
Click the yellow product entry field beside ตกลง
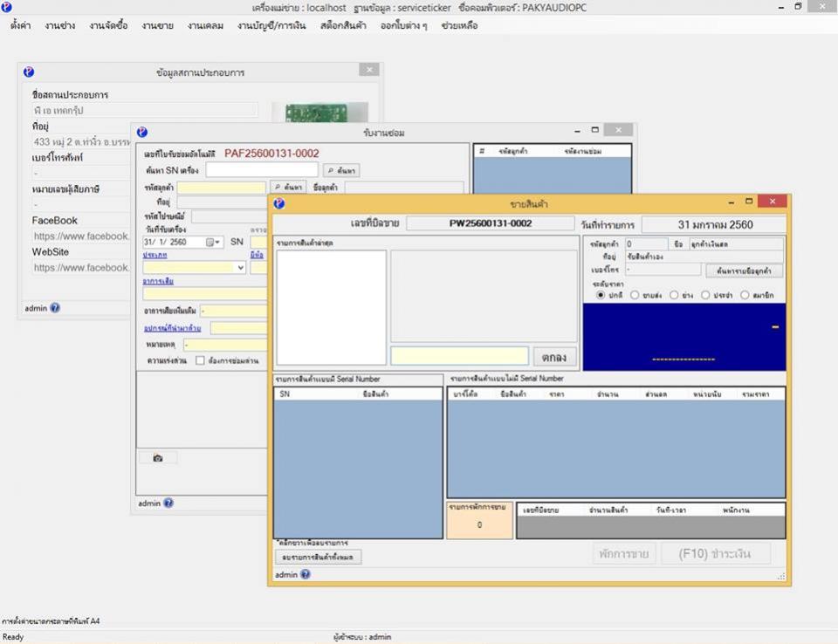pyautogui.click(x=459, y=356)
